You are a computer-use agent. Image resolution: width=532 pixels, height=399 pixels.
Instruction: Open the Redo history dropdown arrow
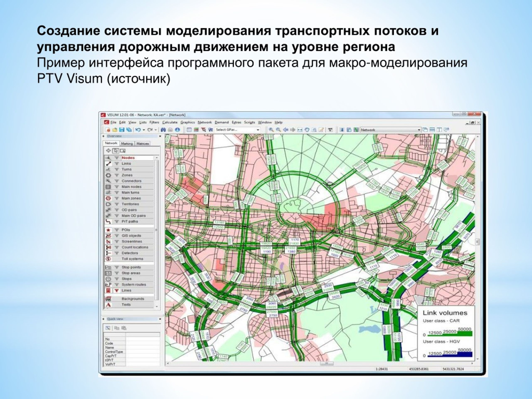coord(156,130)
